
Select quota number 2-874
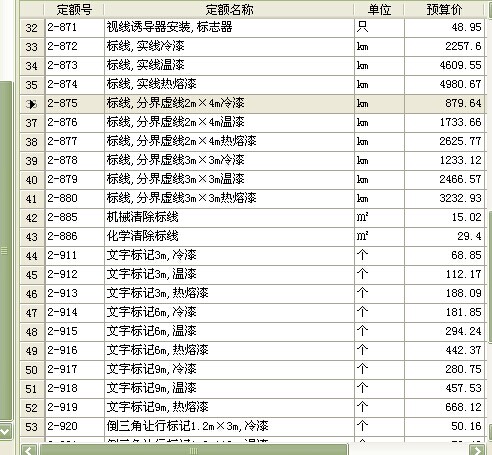pyautogui.click(x=74, y=85)
